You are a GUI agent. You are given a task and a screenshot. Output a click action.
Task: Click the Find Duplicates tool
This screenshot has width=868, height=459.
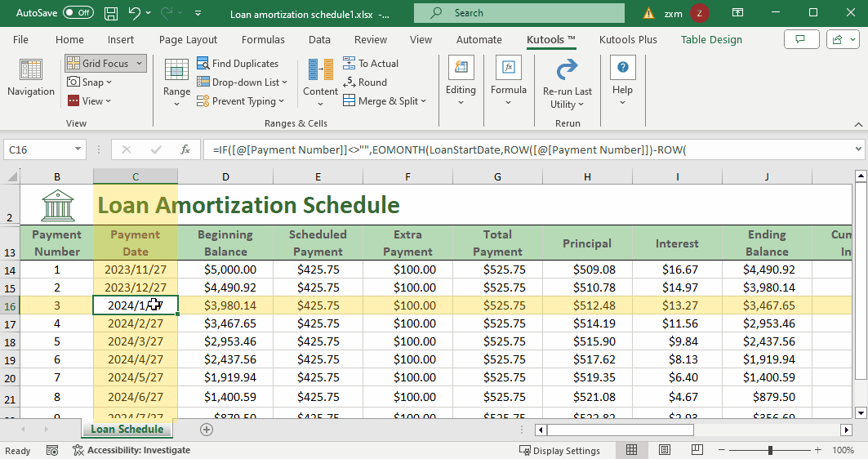(x=238, y=64)
